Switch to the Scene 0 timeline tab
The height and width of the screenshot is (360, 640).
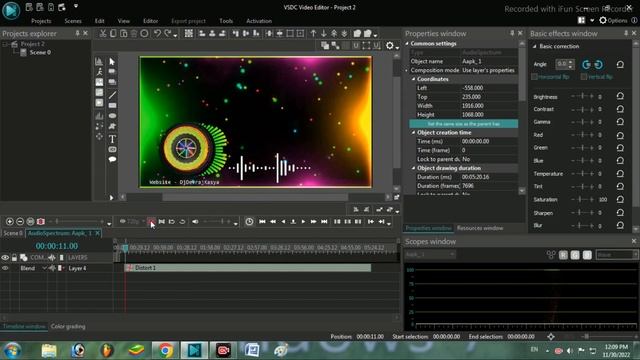coord(13,233)
